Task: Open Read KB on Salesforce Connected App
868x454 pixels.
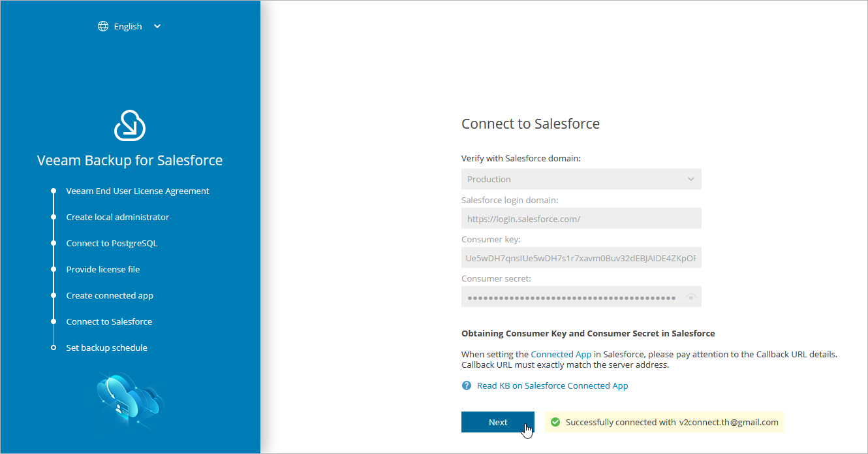Action: click(x=553, y=385)
